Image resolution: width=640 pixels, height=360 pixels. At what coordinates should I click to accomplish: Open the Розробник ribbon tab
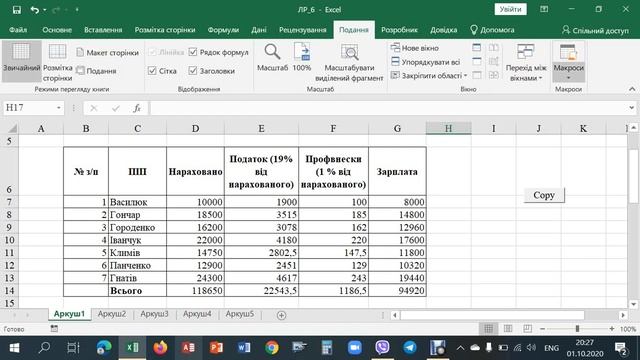tap(399, 30)
